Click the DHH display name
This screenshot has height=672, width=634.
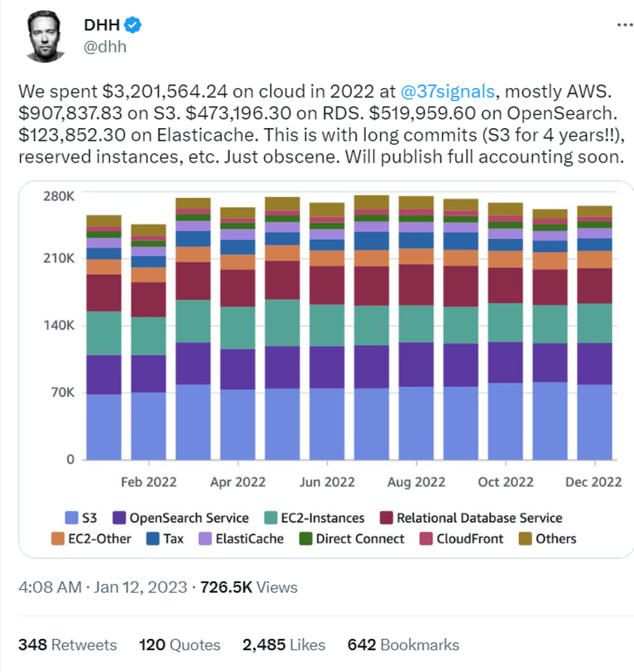click(x=101, y=26)
